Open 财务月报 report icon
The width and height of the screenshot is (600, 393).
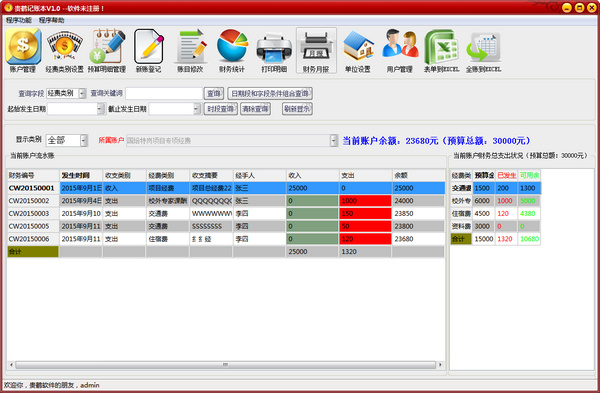click(316, 51)
